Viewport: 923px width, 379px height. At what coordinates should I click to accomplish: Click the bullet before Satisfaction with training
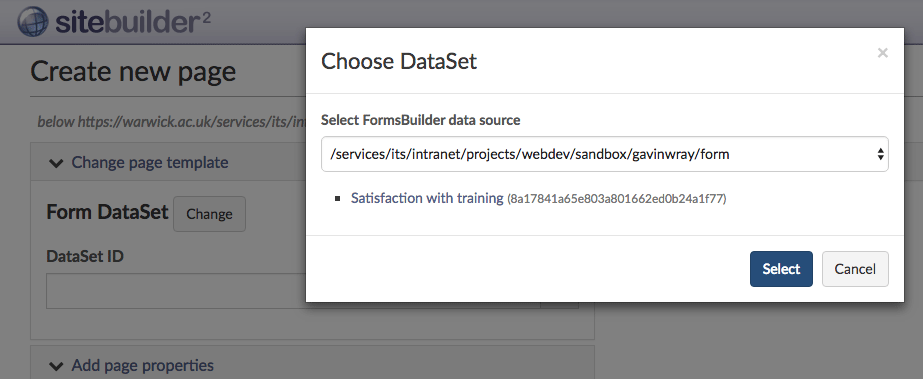click(338, 199)
